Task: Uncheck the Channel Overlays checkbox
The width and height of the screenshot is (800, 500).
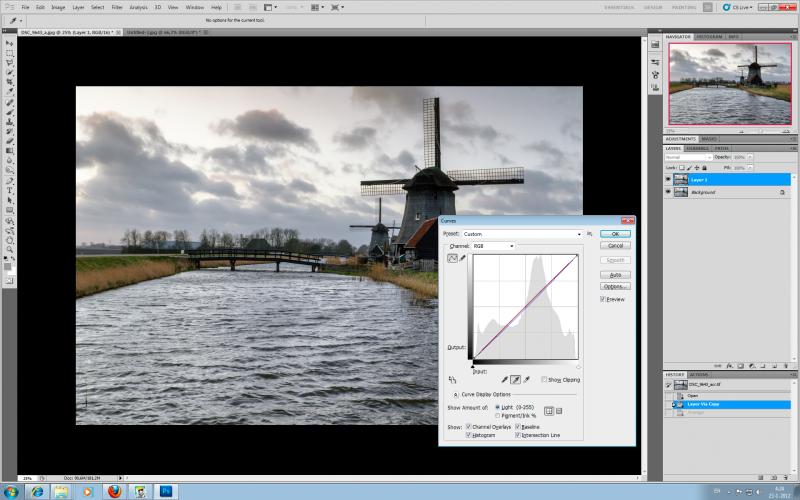Action: pos(468,427)
